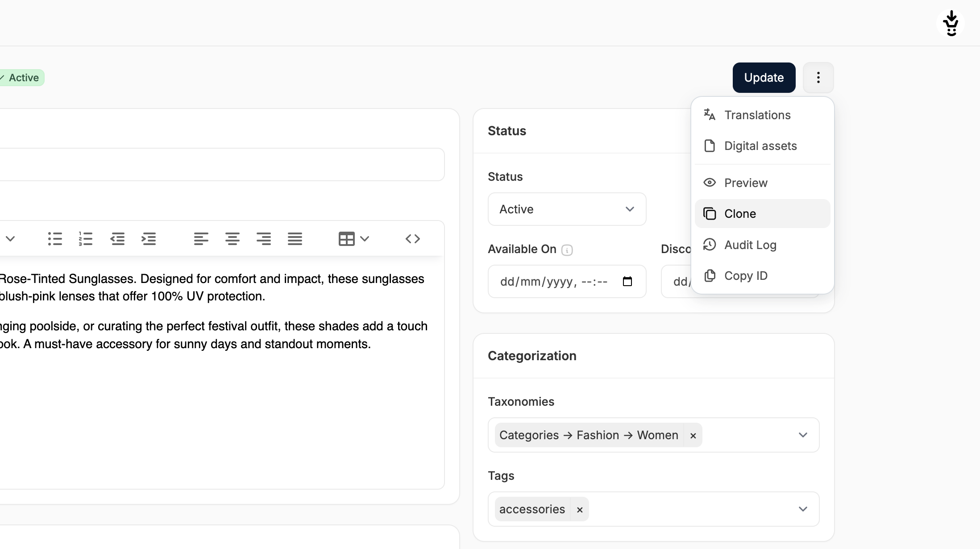Increase paragraph indent
980x549 pixels.
[x=149, y=239]
